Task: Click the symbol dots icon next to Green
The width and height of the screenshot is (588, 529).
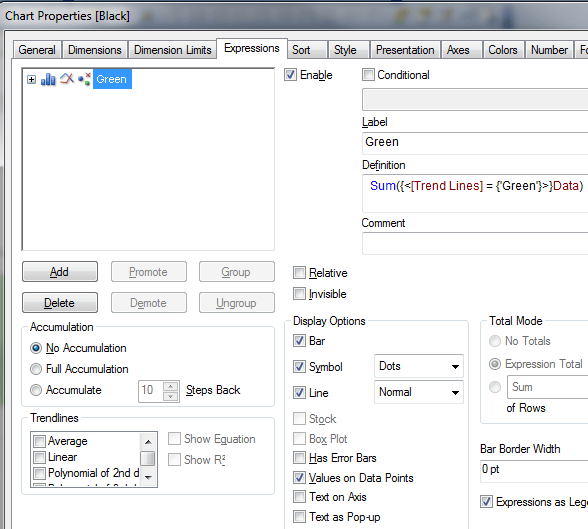Action: tap(84, 79)
